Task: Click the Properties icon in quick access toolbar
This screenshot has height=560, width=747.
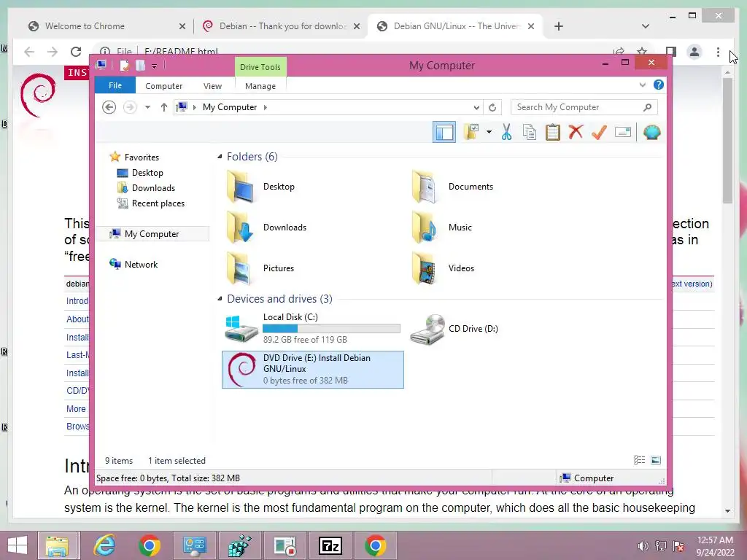Action: click(x=124, y=65)
